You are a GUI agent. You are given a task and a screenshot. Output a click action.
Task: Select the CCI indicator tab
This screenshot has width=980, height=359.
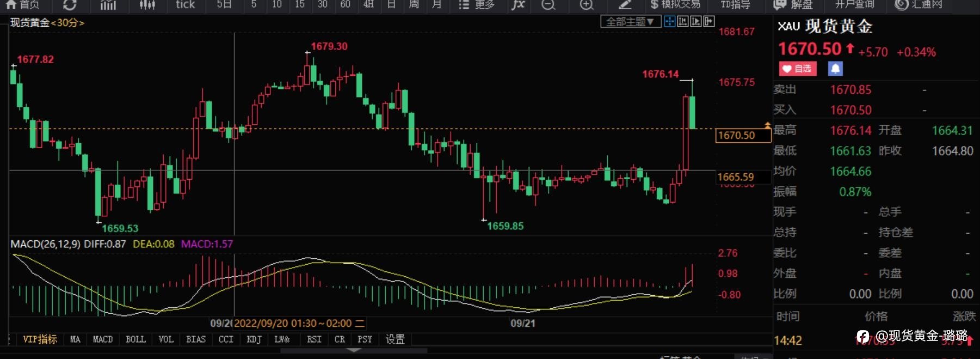point(226,339)
